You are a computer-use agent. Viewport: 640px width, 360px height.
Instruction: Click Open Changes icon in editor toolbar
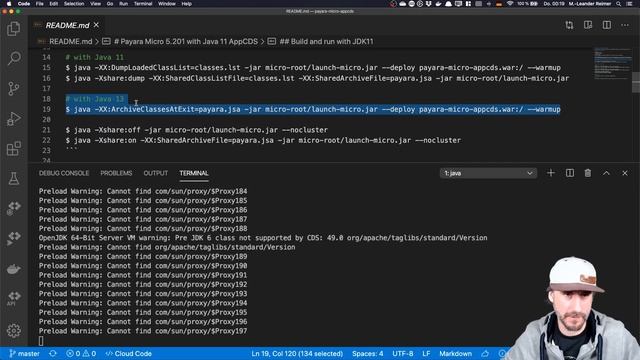click(569, 25)
